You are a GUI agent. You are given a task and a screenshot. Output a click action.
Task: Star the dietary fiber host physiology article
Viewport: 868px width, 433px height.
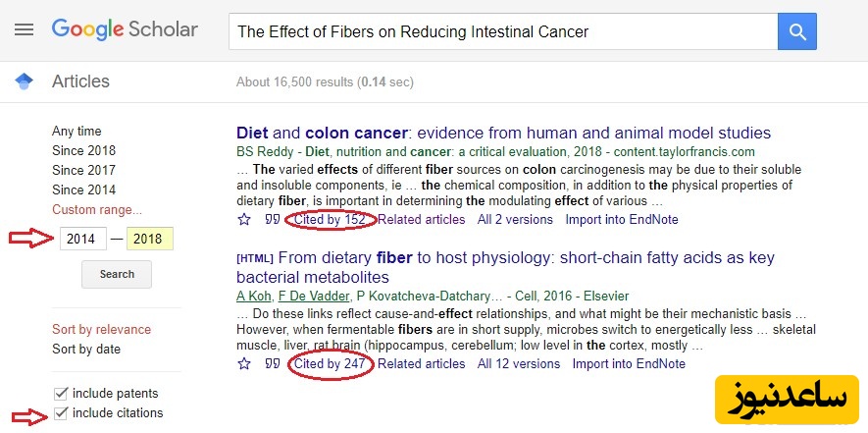pos(244,364)
